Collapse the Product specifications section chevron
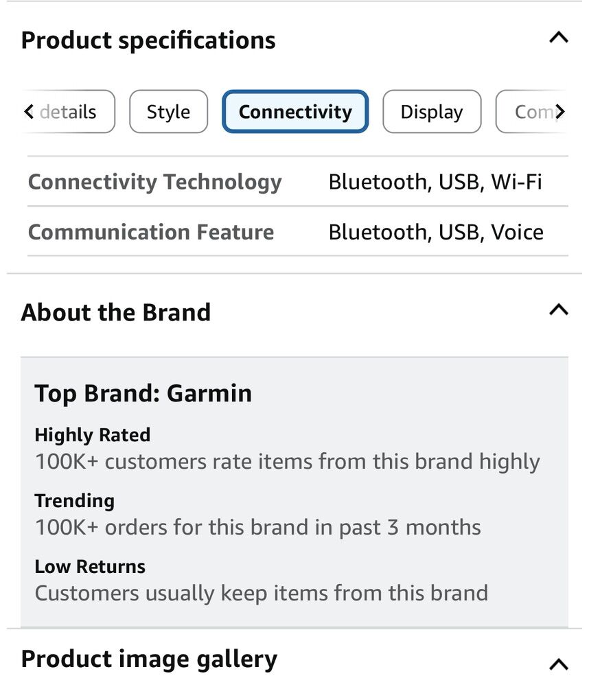Screen dimensions: 589x700 click(559, 38)
